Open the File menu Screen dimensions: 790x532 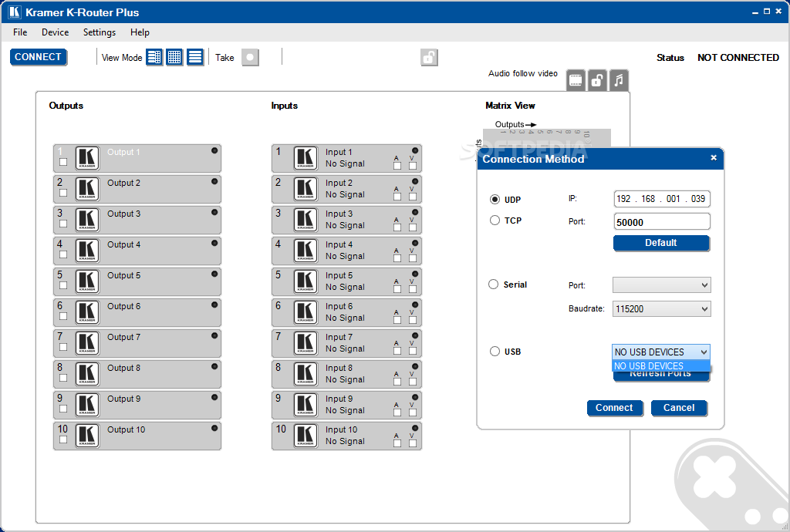point(20,32)
